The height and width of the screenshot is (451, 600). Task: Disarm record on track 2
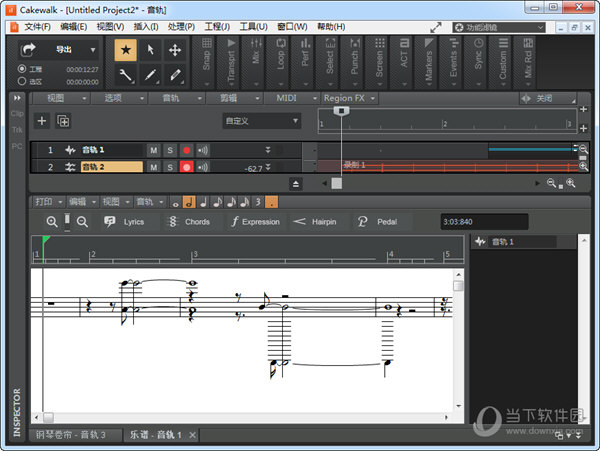point(186,167)
